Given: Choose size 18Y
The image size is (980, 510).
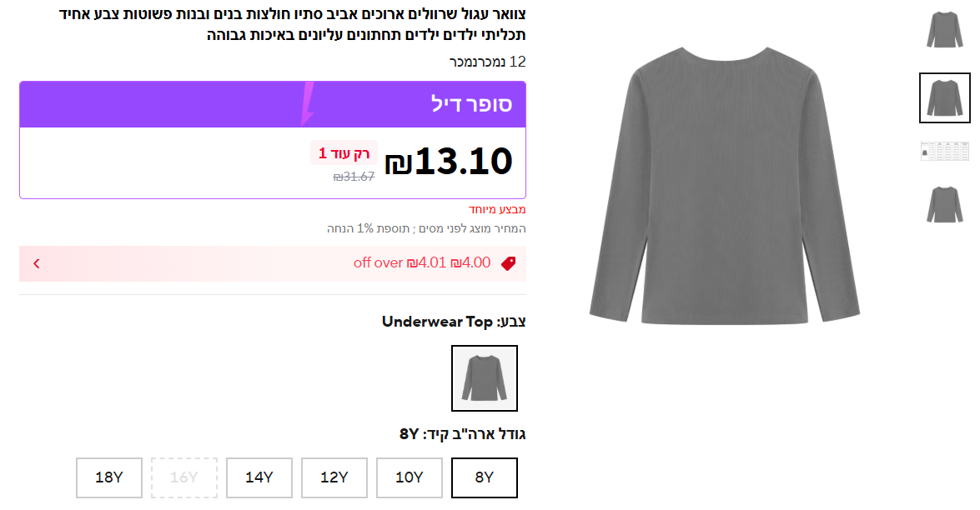Looking at the screenshot, I should point(109,477).
